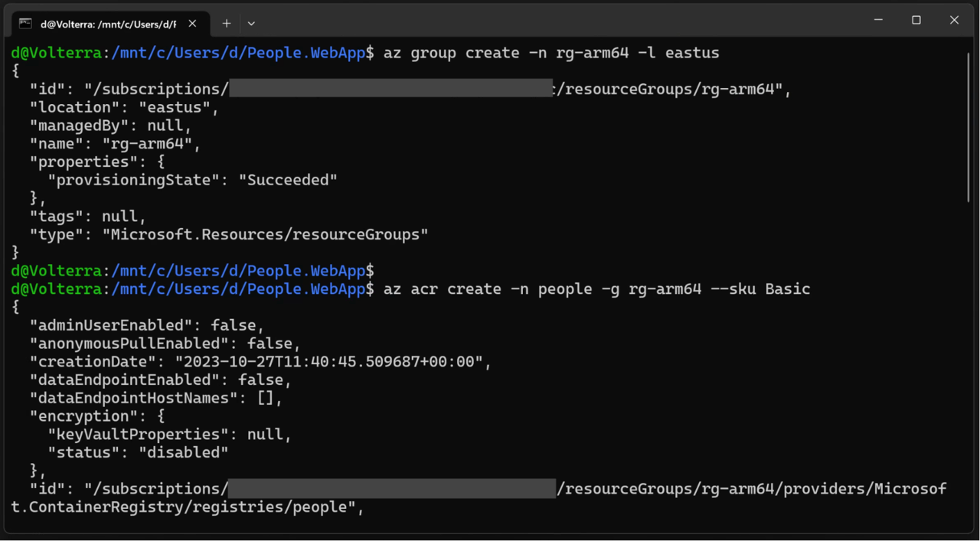This screenshot has height=541, width=980.
Task: Click the tab dropdown chevron icon
Action: 251,24
